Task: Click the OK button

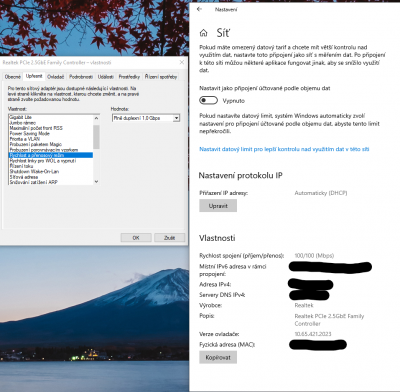Action: click(136, 238)
